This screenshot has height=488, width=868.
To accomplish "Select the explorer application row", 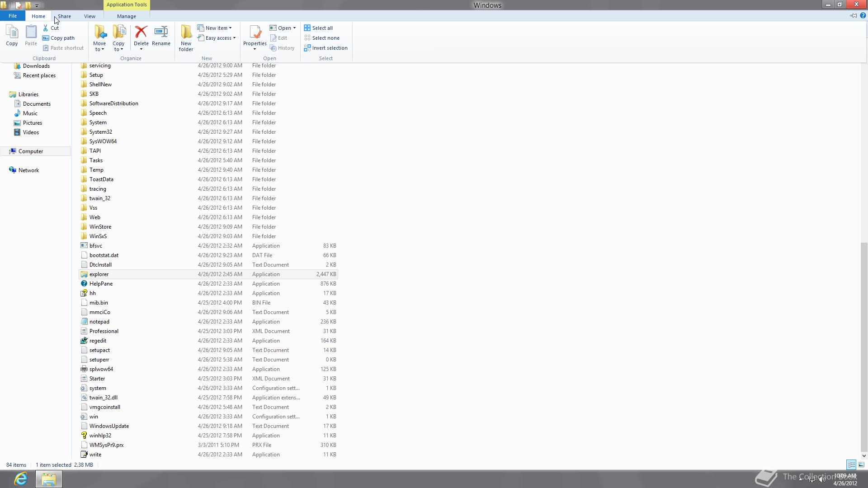I will point(208,274).
